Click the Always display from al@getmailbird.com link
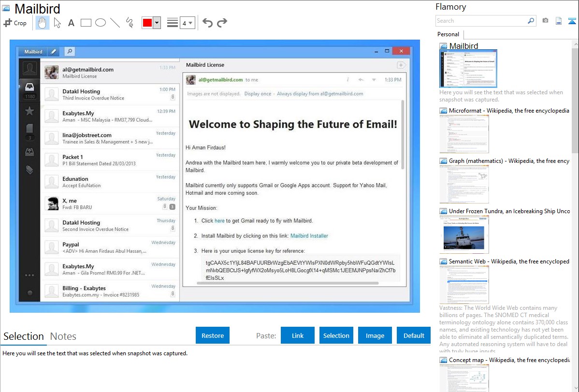The width and height of the screenshot is (579, 392). click(x=320, y=94)
